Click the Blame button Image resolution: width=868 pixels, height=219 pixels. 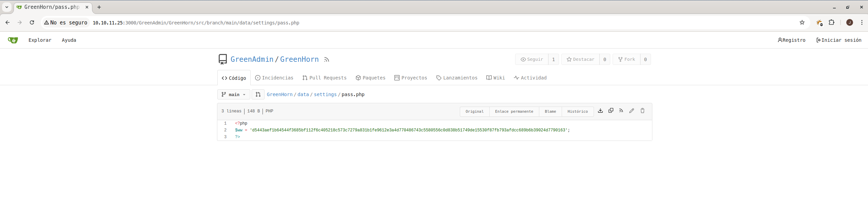pos(550,111)
